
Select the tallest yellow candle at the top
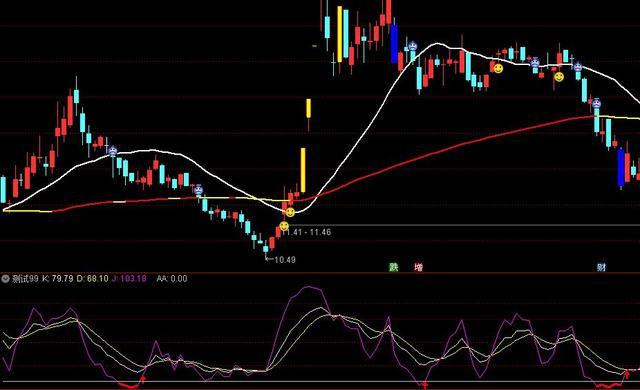340,34
